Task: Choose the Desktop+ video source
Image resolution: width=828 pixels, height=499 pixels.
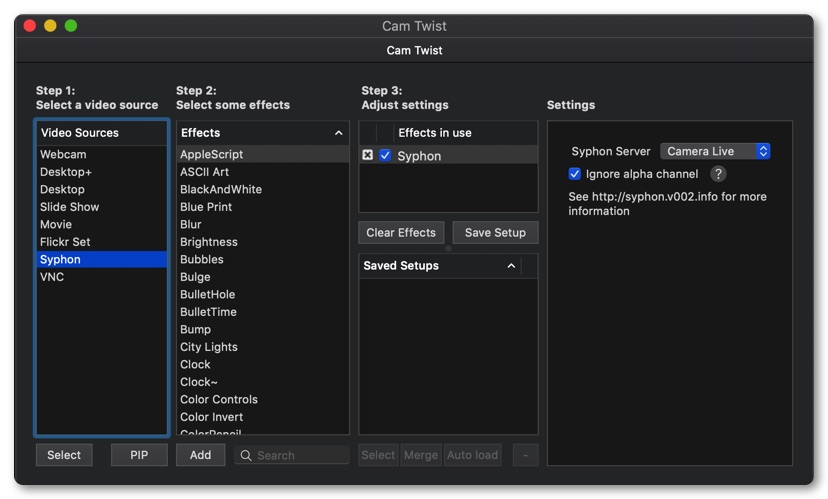Action: [101, 172]
